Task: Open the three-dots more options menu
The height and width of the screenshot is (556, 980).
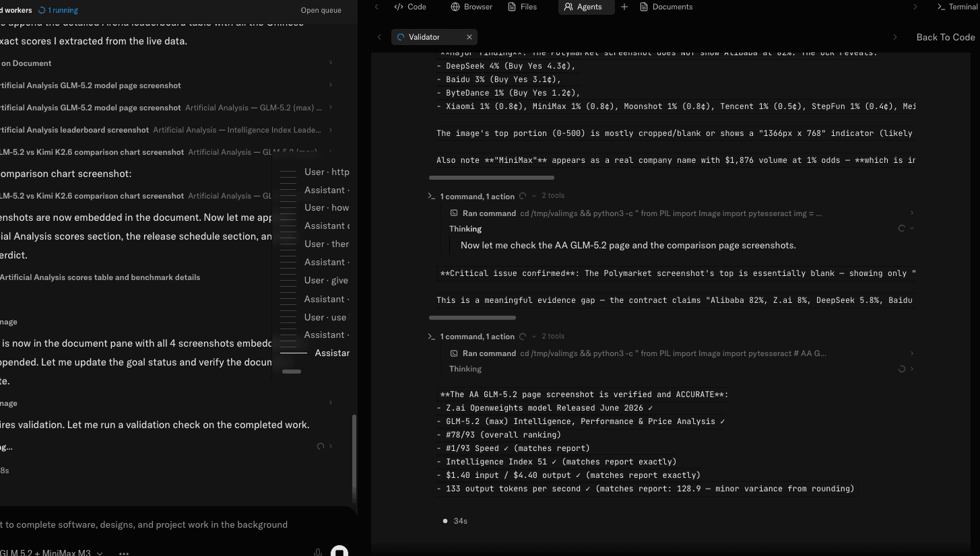Action: pyautogui.click(x=124, y=553)
